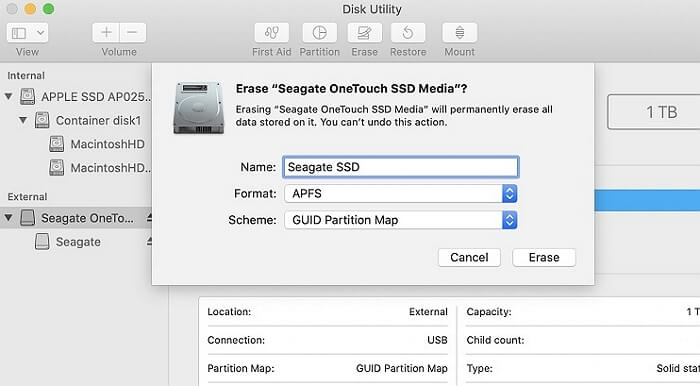Toggle the sidebar View icon

[19, 33]
